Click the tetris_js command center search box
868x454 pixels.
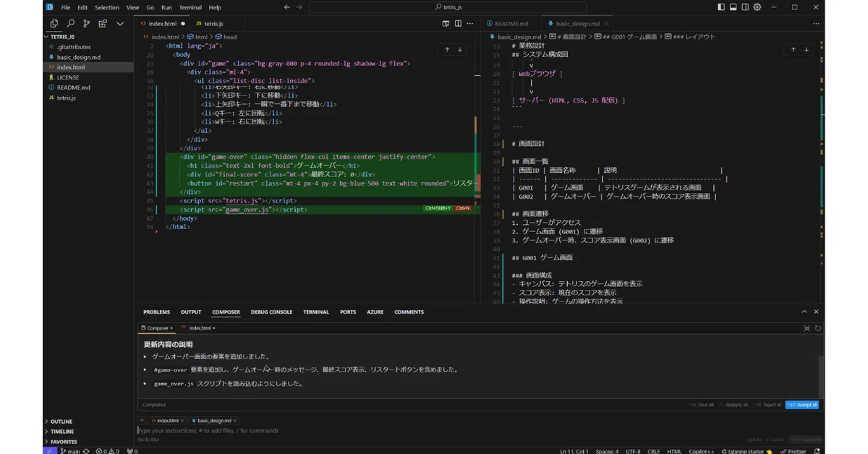click(x=449, y=7)
